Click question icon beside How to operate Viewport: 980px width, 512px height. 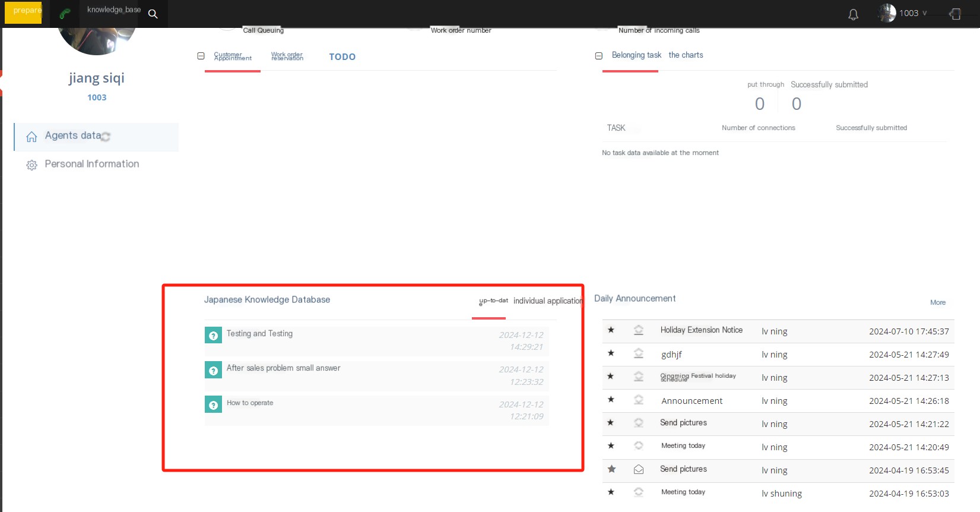point(213,404)
